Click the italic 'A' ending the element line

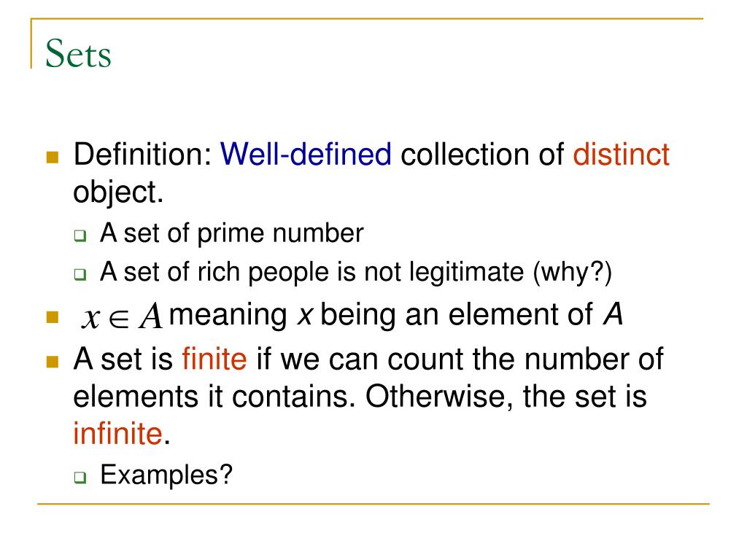[613, 314]
